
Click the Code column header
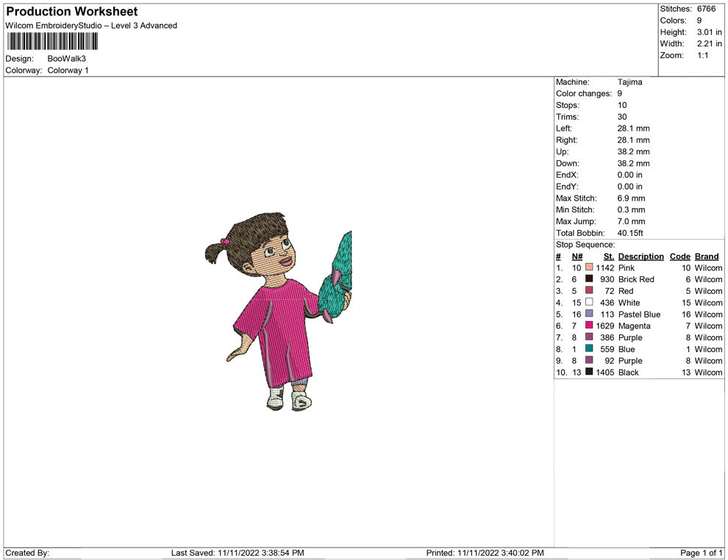[679, 256]
